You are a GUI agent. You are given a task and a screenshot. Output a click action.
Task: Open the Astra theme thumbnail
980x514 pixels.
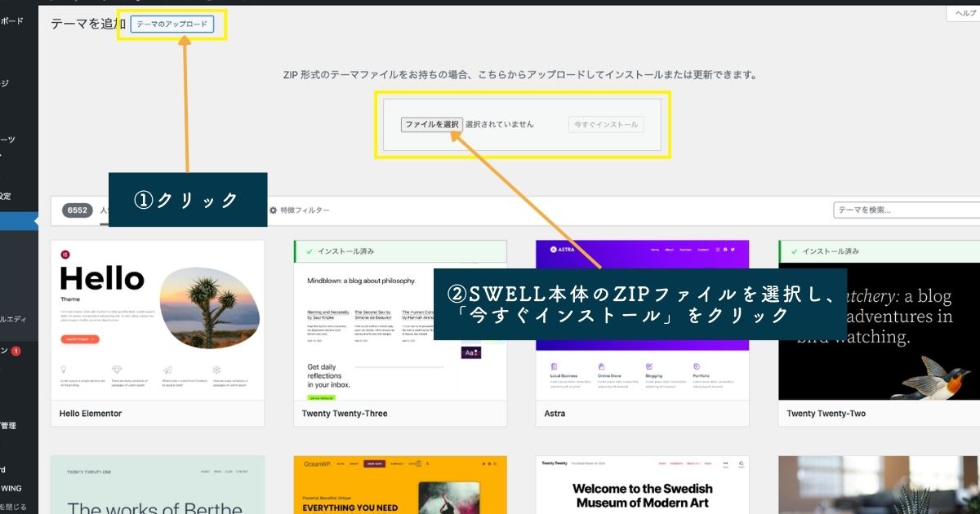642,321
